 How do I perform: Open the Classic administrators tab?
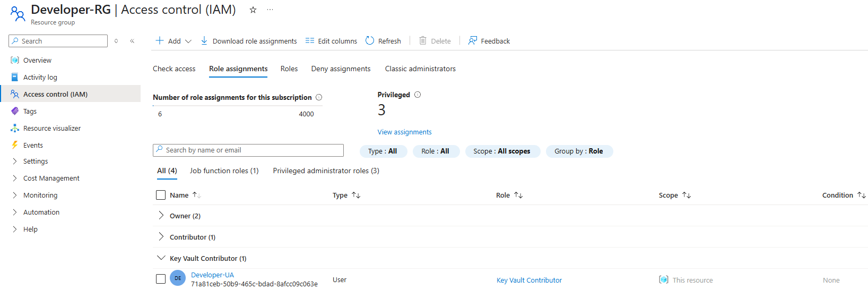pyautogui.click(x=420, y=69)
